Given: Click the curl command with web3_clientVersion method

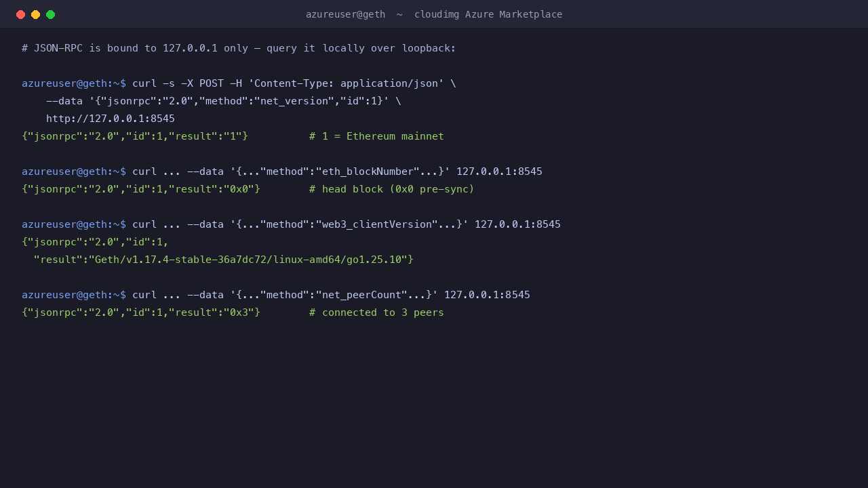Looking at the screenshot, I should coord(291,224).
